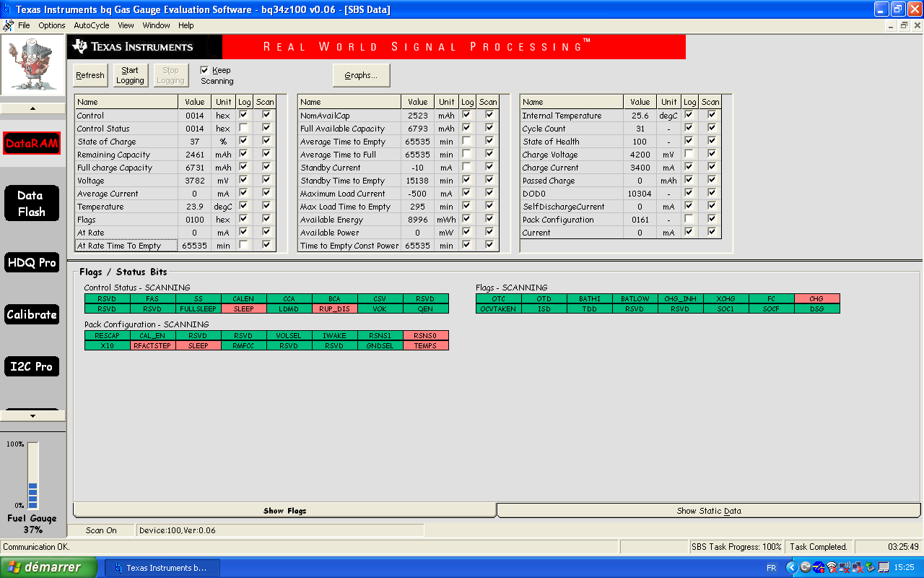The width and height of the screenshot is (924, 578).
Task: Toggle Log checkbox for Control Status row
Action: 244,128
